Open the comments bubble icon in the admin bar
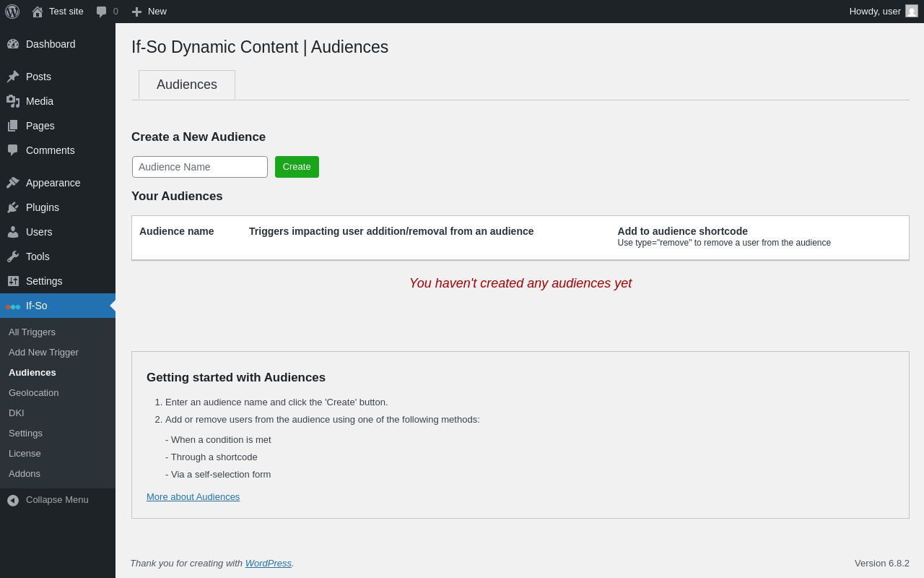Image resolution: width=924 pixels, height=578 pixels. tap(102, 12)
